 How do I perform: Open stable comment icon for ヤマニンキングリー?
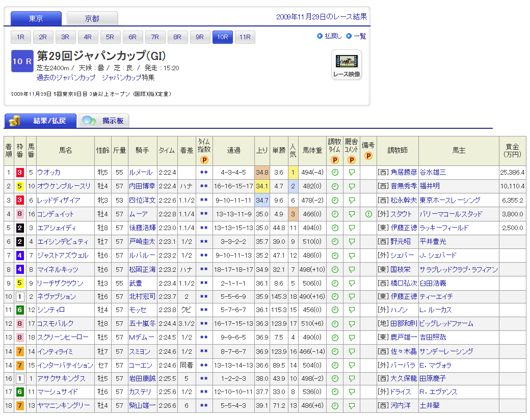coord(352,406)
